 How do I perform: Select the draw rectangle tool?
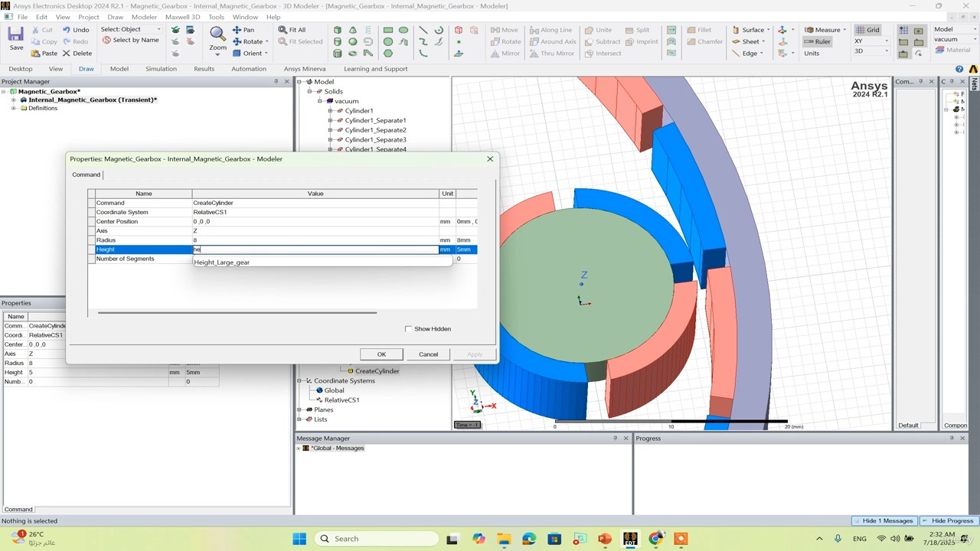coord(388,30)
